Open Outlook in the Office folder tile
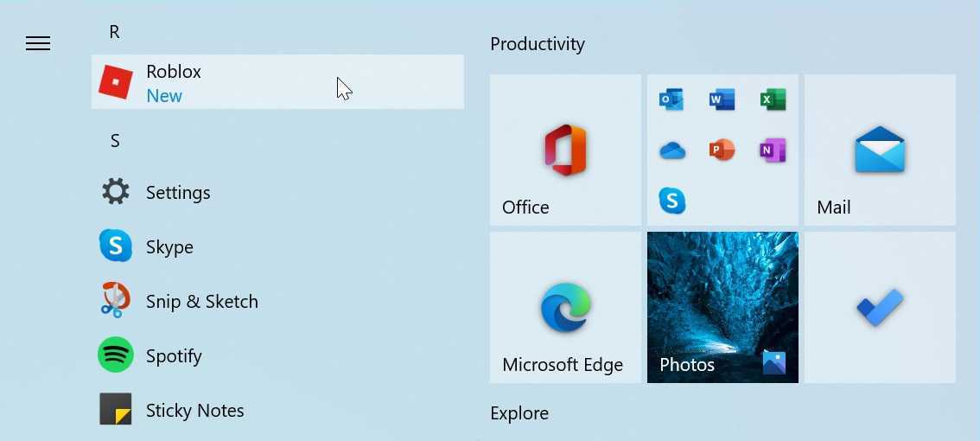 (671, 99)
